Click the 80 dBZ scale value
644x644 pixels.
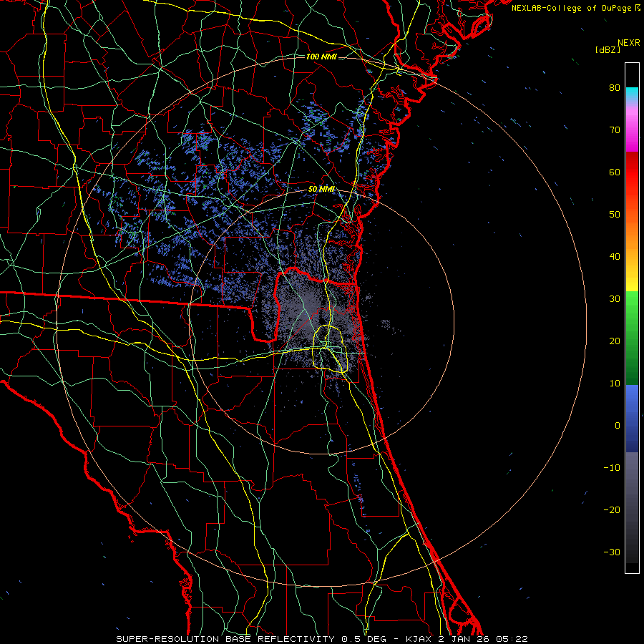(x=615, y=88)
